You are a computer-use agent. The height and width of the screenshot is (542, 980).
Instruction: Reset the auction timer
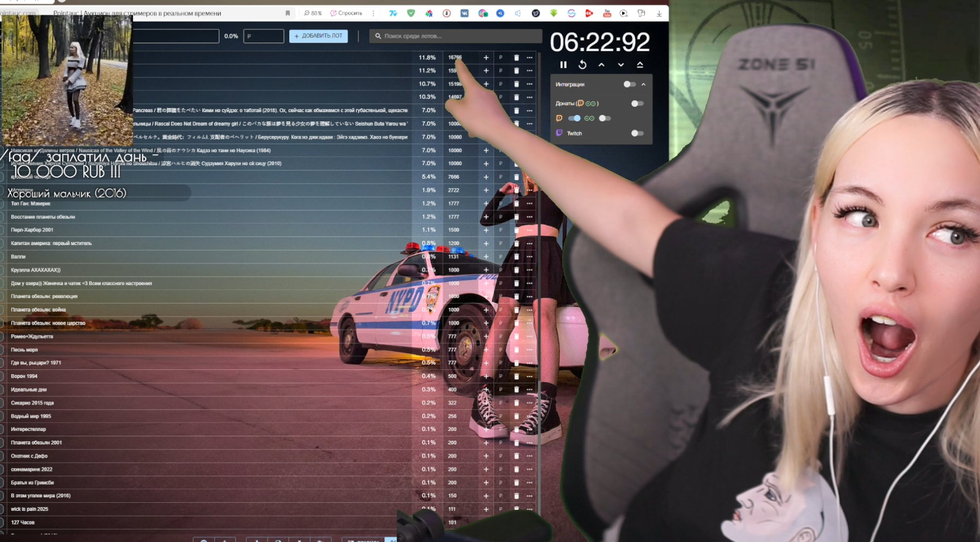click(x=582, y=65)
